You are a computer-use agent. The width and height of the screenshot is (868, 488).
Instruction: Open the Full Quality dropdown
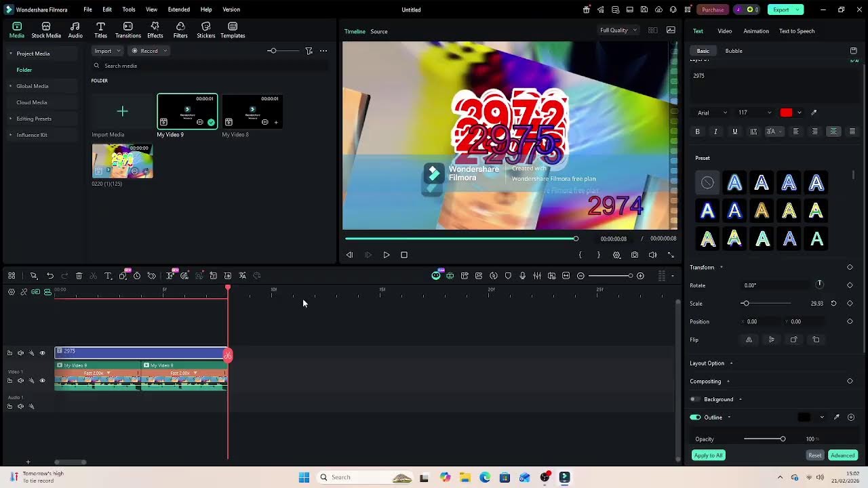(618, 30)
